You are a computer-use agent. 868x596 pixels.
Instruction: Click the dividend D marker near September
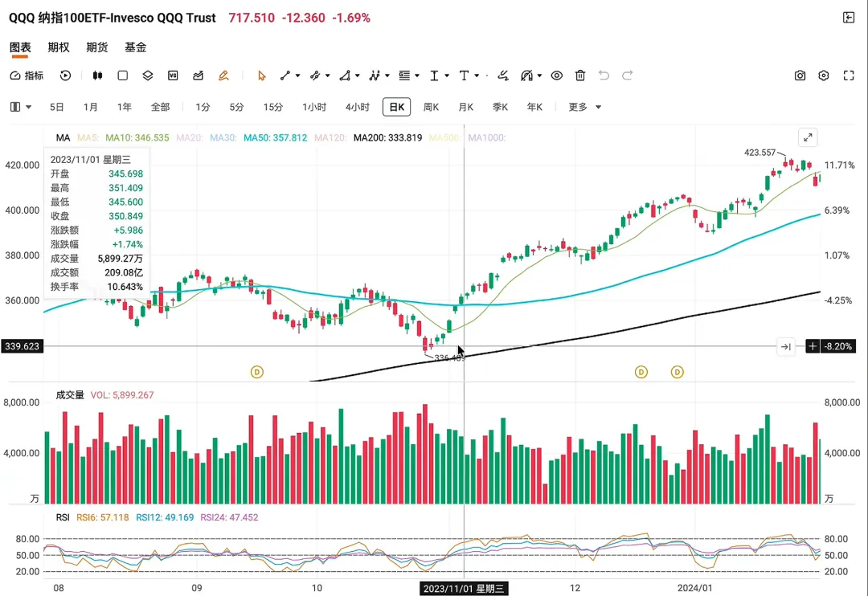click(x=257, y=372)
